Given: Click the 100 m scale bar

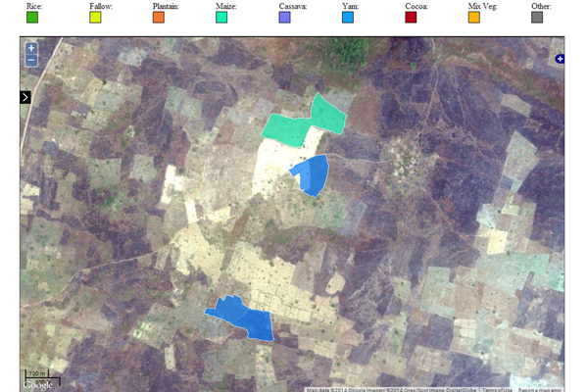Looking at the screenshot, I should (40, 375).
